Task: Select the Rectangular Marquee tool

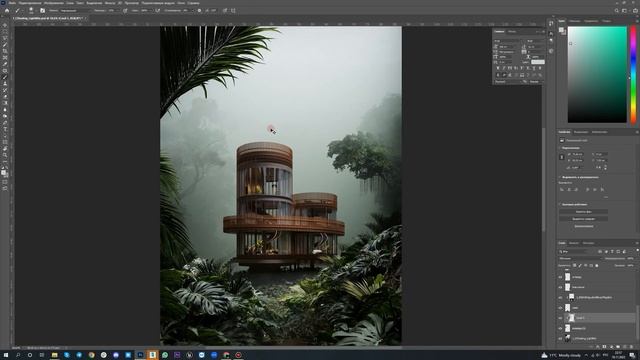Action: pos(5,32)
